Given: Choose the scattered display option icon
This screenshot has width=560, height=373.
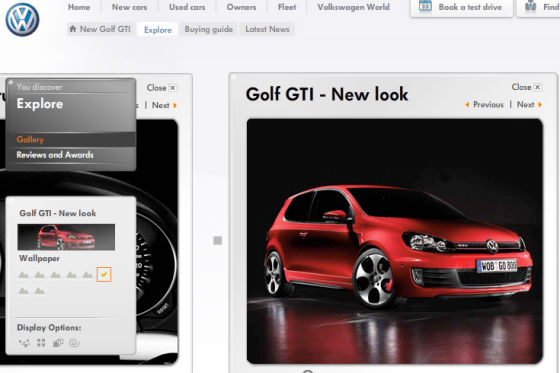Looking at the screenshot, I should tap(24, 343).
